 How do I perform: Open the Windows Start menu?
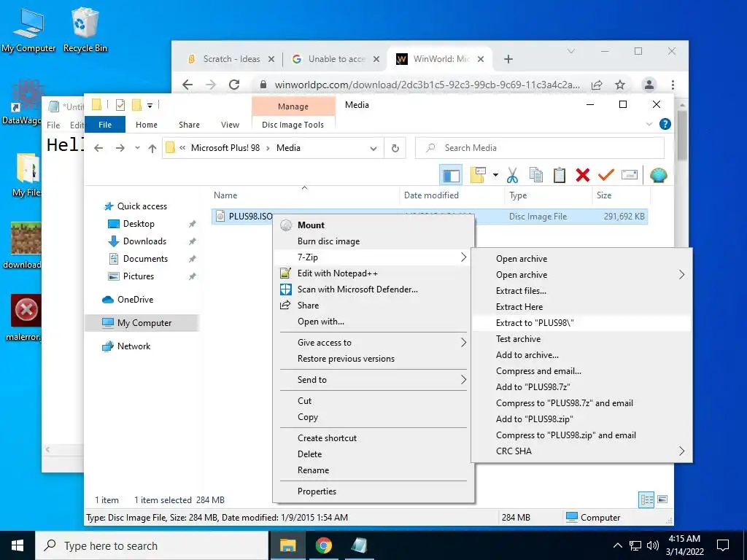[18, 545]
